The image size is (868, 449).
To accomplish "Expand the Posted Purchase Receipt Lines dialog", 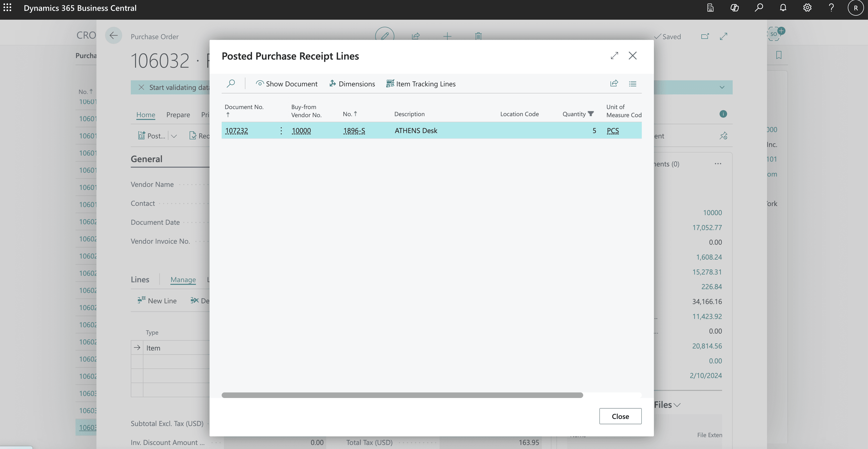I will [614, 56].
